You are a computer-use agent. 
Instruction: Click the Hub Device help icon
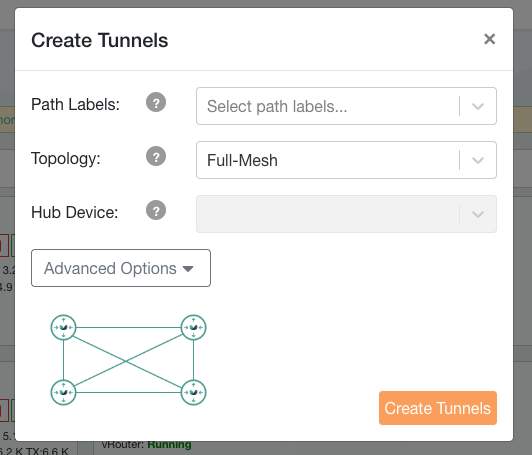pyautogui.click(x=156, y=210)
